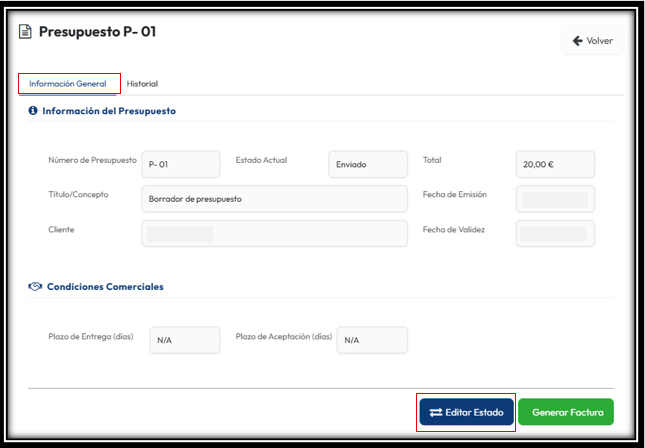This screenshot has height=448, width=645.
Task: Select the Cliente field
Action: (274, 233)
